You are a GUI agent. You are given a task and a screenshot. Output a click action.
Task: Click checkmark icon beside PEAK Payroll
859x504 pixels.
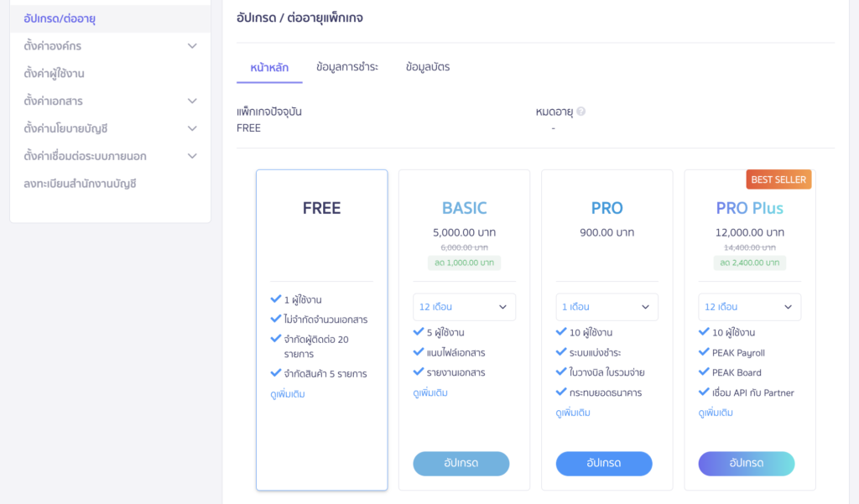pos(704,353)
